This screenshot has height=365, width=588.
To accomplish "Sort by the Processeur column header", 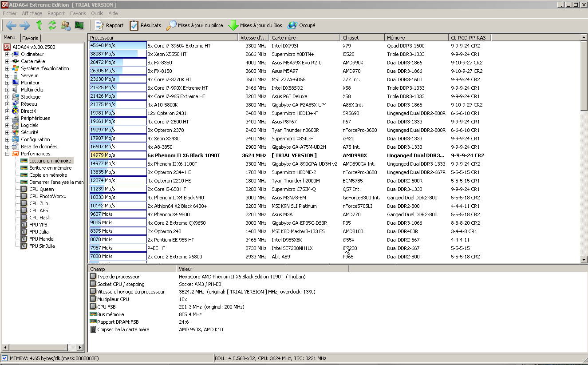I will coord(163,38).
